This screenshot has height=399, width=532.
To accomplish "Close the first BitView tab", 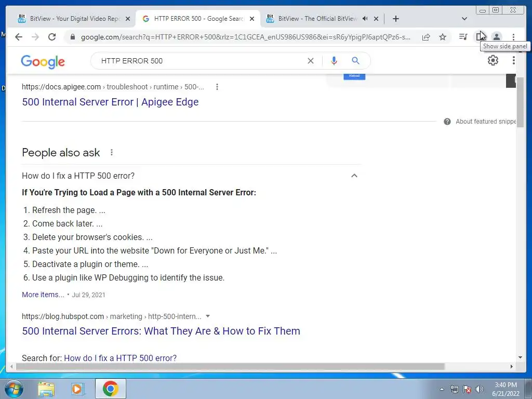I will (128, 19).
